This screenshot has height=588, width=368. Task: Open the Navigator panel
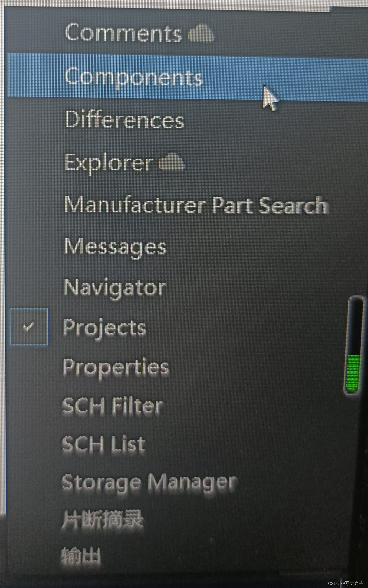click(x=115, y=288)
